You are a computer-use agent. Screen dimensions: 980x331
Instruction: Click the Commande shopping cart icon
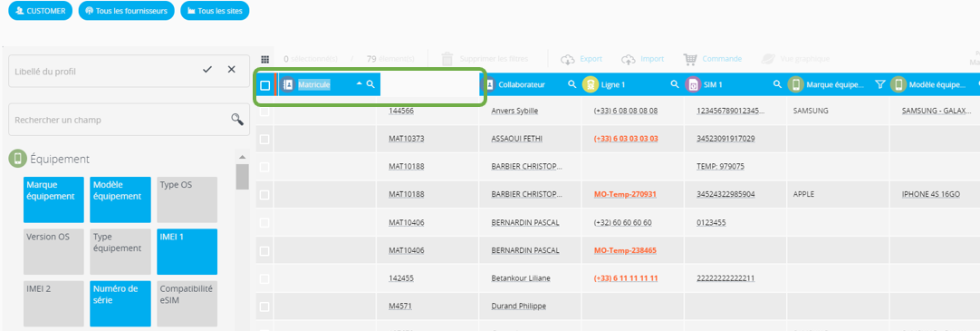(690, 59)
